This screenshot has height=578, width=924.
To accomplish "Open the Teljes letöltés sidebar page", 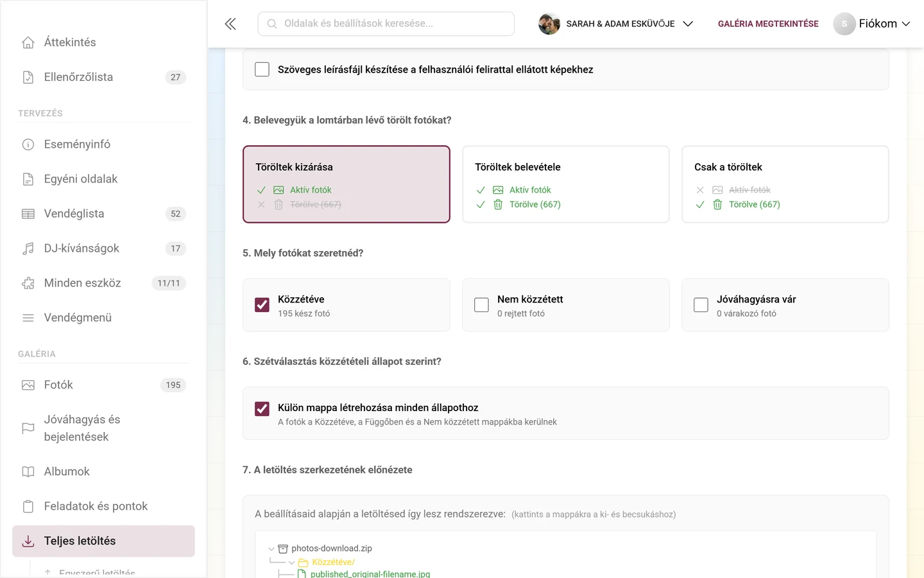I will tap(103, 541).
